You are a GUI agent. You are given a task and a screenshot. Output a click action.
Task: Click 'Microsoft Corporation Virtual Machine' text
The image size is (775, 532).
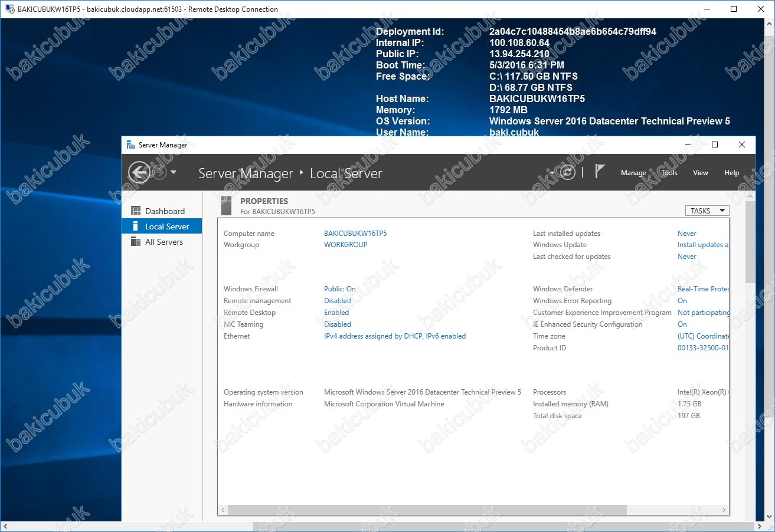click(x=384, y=404)
